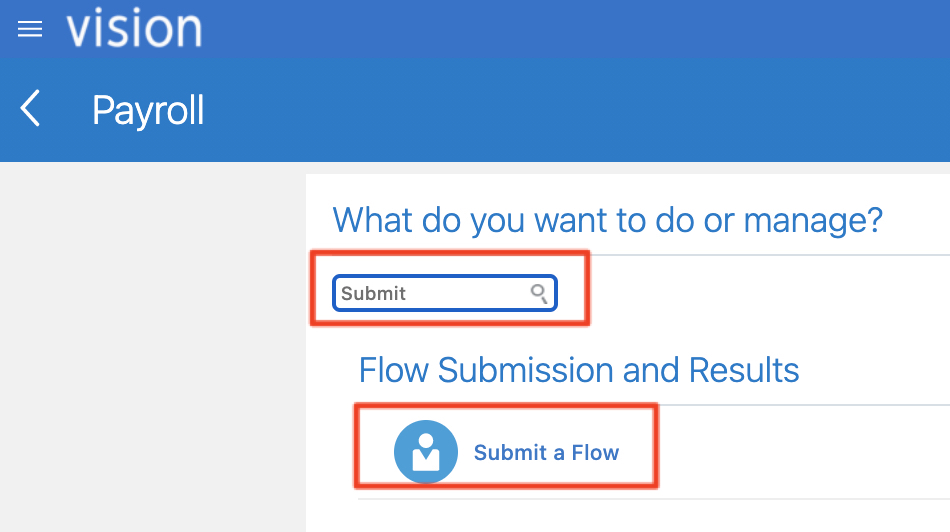This screenshot has width=950, height=532.
Task: Click empty row area right of Submit a Flow
Action: pyautogui.click(x=800, y=453)
